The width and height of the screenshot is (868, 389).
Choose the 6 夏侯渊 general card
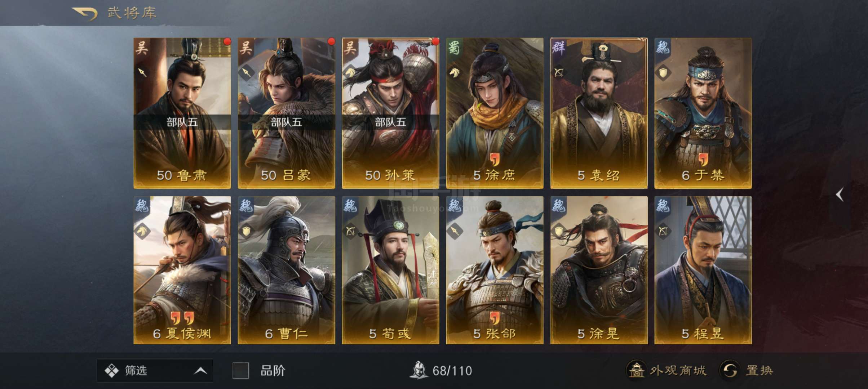tap(182, 270)
